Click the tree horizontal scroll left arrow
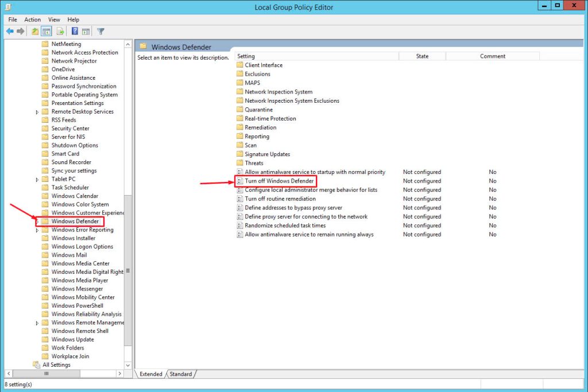 click(x=9, y=374)
